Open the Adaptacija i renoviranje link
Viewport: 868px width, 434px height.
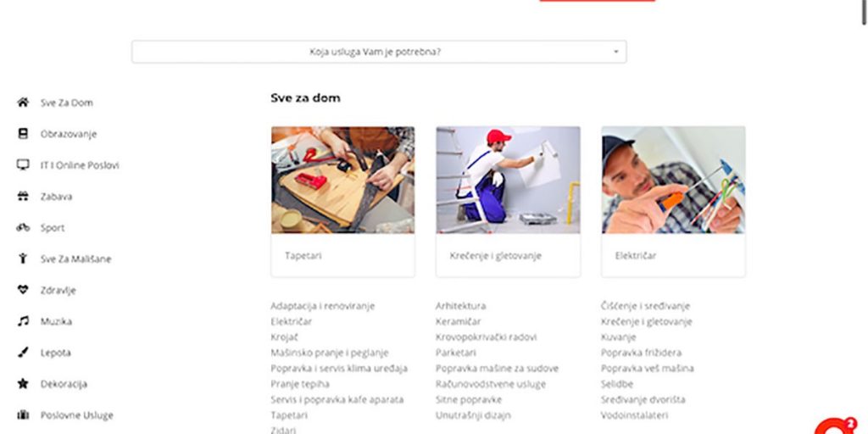(323, 305)
